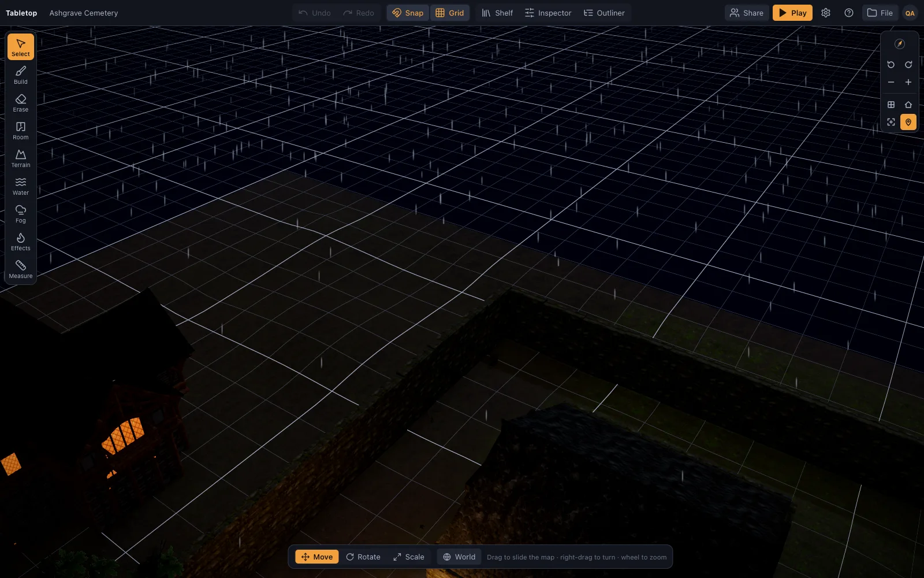Open the Outliner panel
The image size is (924, 578).
tap(604, 13)
